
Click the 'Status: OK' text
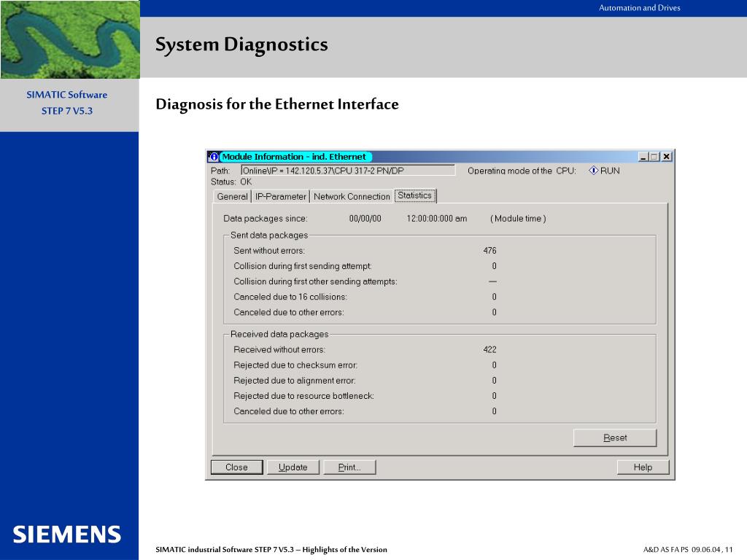pos(231,182)
